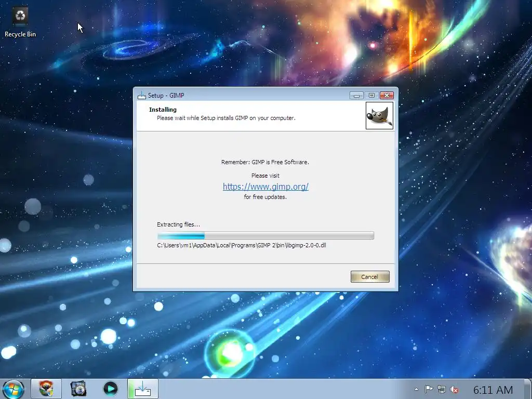Click the muted volume tray icon
The height and width of the screenshot is (399, 532).
454,390
